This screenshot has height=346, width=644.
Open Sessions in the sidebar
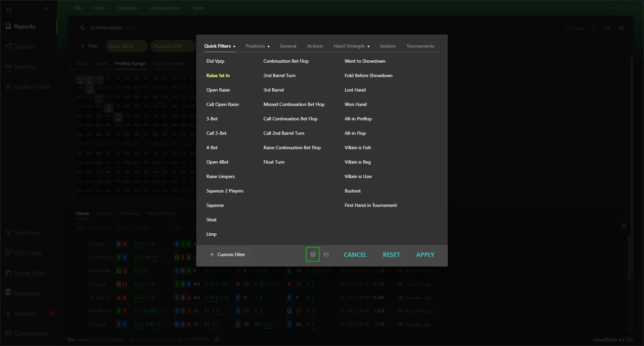tap(24, 67)
